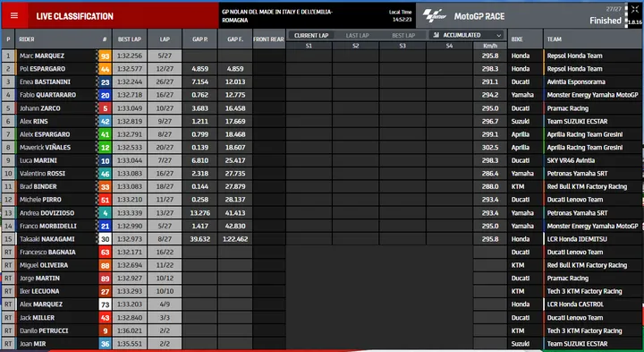Click the Lap column header
The image size is (644, 352).
coord(165,39)
